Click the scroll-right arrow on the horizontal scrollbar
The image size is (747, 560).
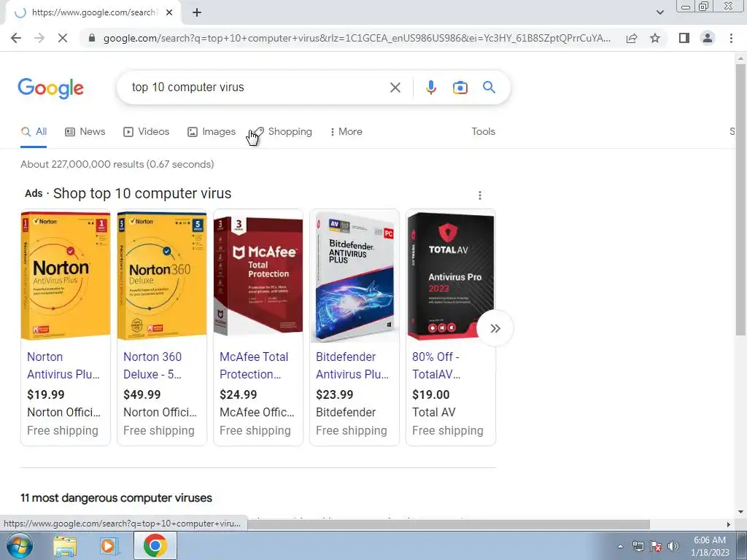coord(729,524)
